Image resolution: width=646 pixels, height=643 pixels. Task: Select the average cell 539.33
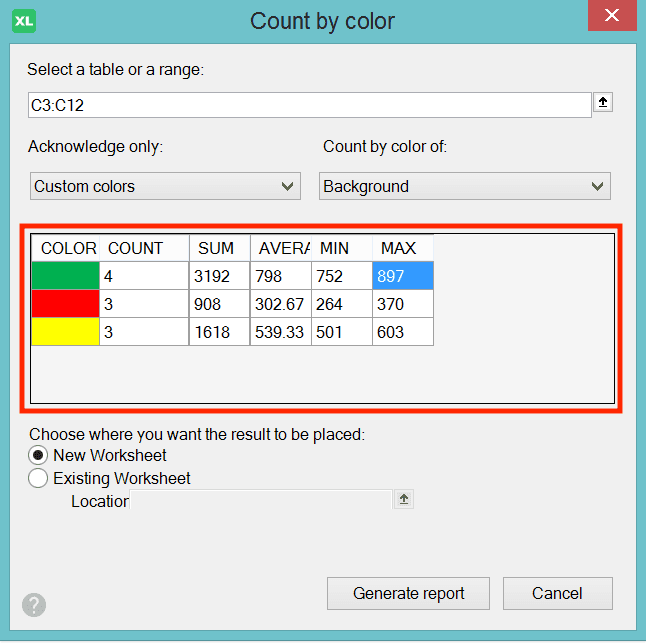click(281, 332)
